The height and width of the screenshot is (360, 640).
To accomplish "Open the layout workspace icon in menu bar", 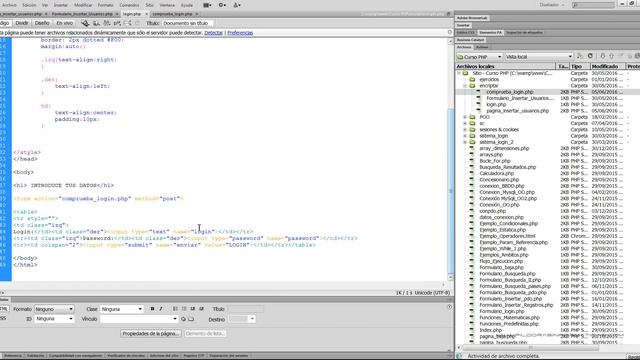I will coord(207,5).
